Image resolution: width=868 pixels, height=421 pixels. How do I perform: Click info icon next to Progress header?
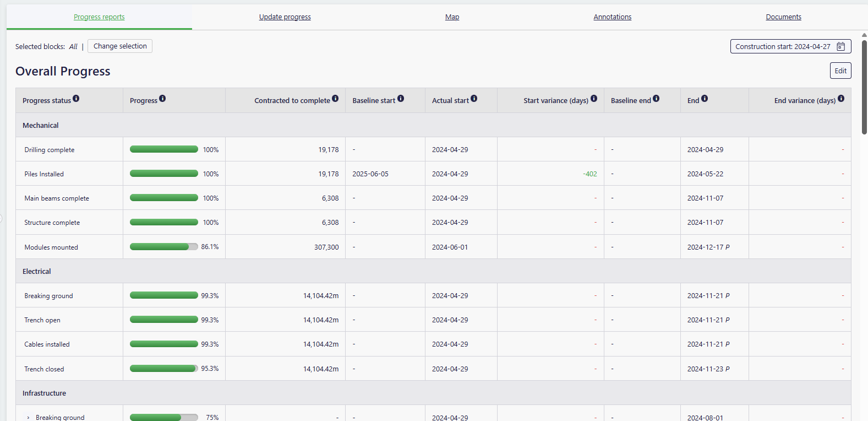pyautogui.click(x=162, y=99)
